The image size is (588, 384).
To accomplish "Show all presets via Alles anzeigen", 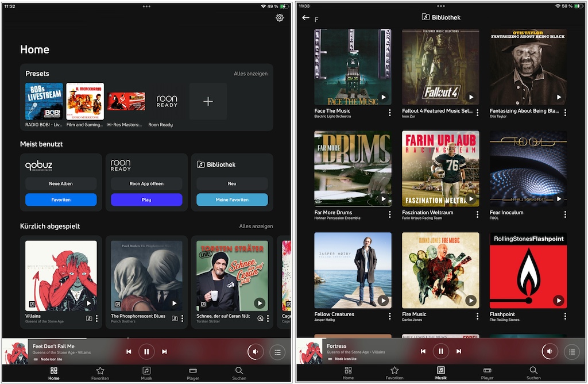I will (x=251, y=74).
